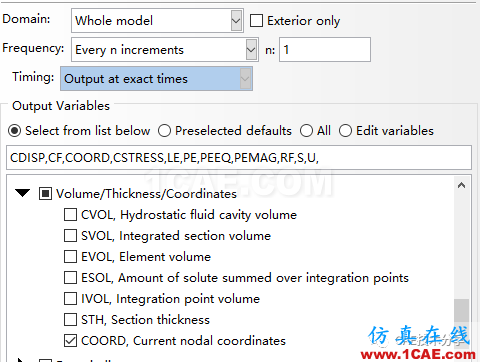Toggle the Volume/Thickness/Coordinates group checkbox
The image size is (480, 362).
click(x=45, y=193)
